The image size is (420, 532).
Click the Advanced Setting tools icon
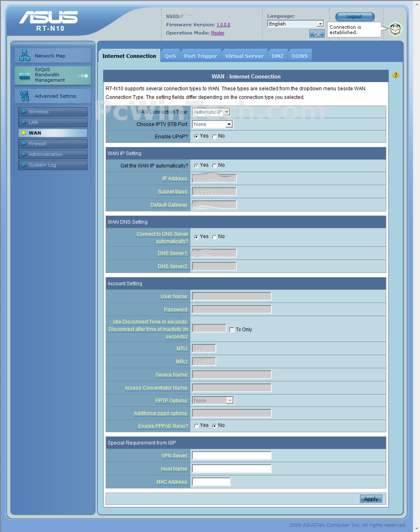point(24,96)
